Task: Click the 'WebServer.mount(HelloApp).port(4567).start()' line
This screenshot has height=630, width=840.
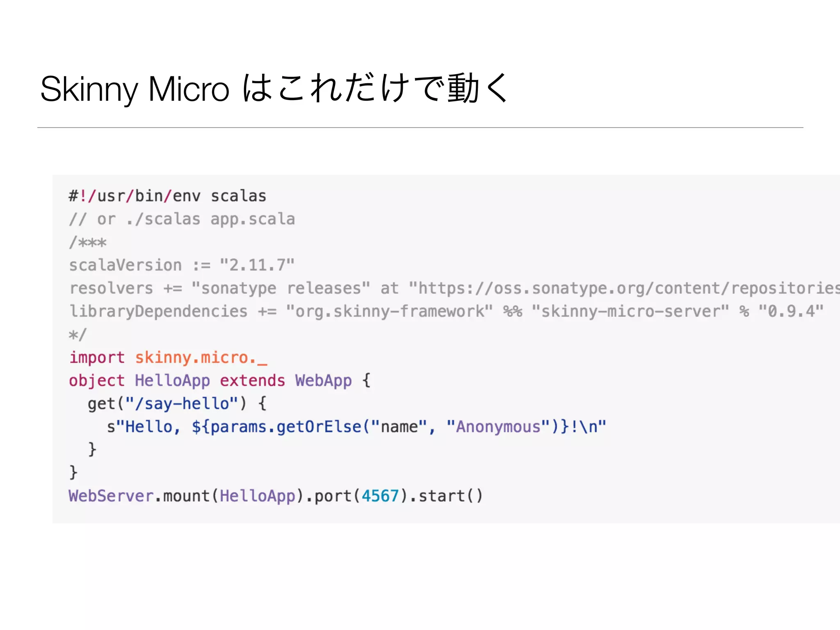Action: click(x=276, y=496)
